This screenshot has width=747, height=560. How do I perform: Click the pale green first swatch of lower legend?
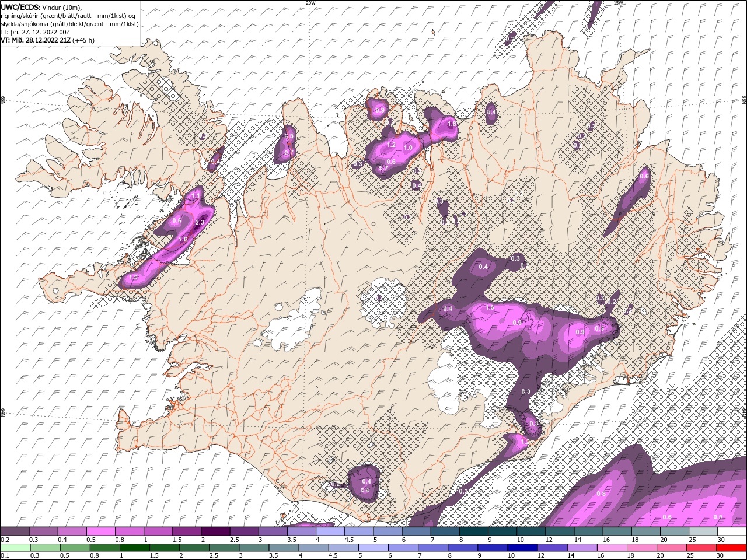(15, 548)
